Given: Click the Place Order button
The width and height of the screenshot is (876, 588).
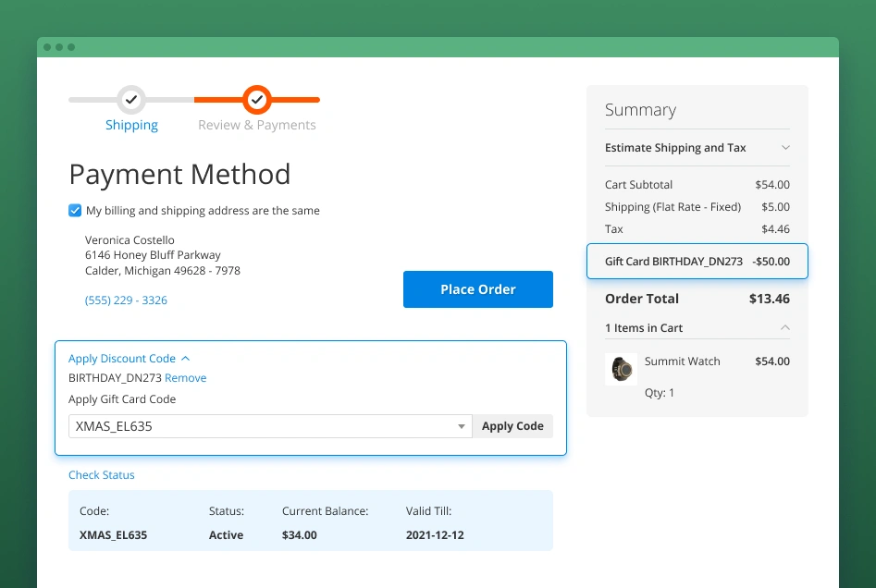Looking at the screenshot, I should pos(477,288).
